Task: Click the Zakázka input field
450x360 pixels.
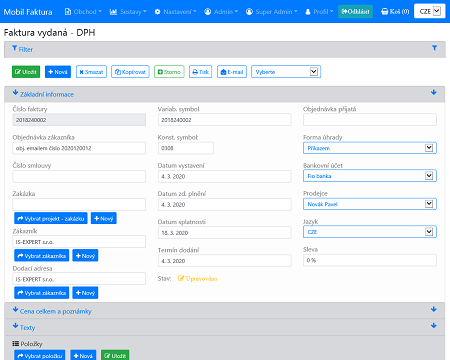Action: (79, 204)
